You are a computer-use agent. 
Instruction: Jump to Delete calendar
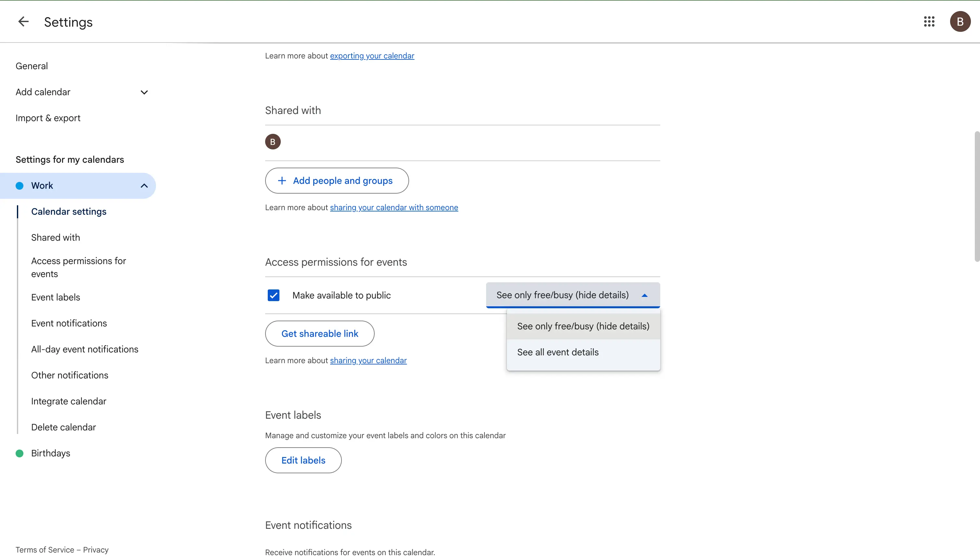(x=63, y=427)
